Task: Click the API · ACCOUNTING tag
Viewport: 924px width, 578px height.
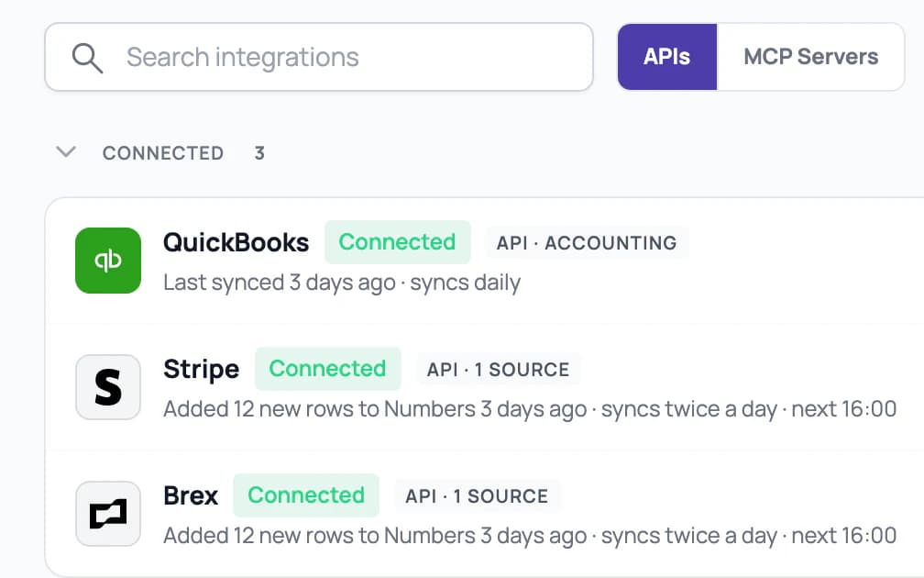Action: 587,242
